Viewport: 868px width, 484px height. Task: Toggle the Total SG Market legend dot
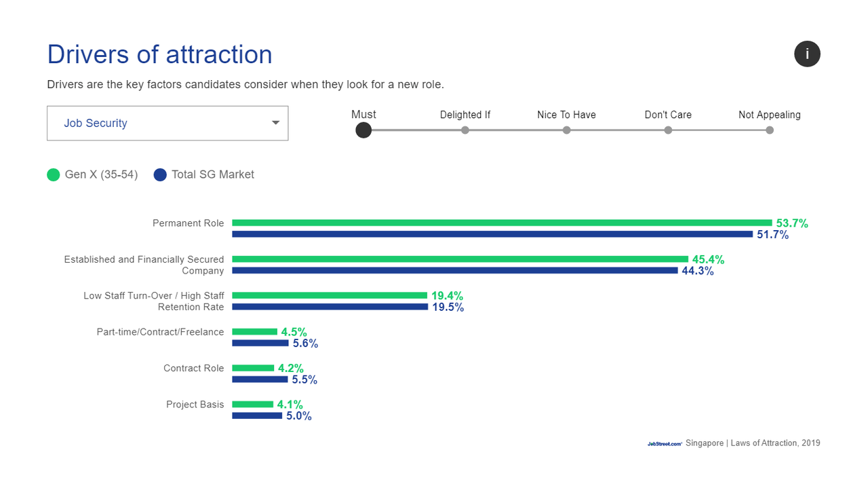(160, 174)
